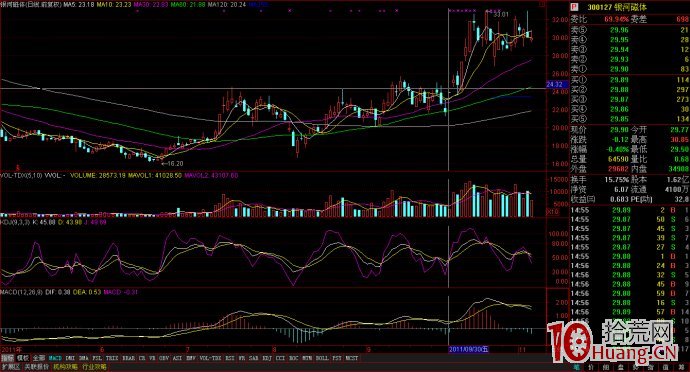The width and height of the screenshot is (690, 372).
Task: Select the KDJ indicator tab
Action: coord(267,358)
